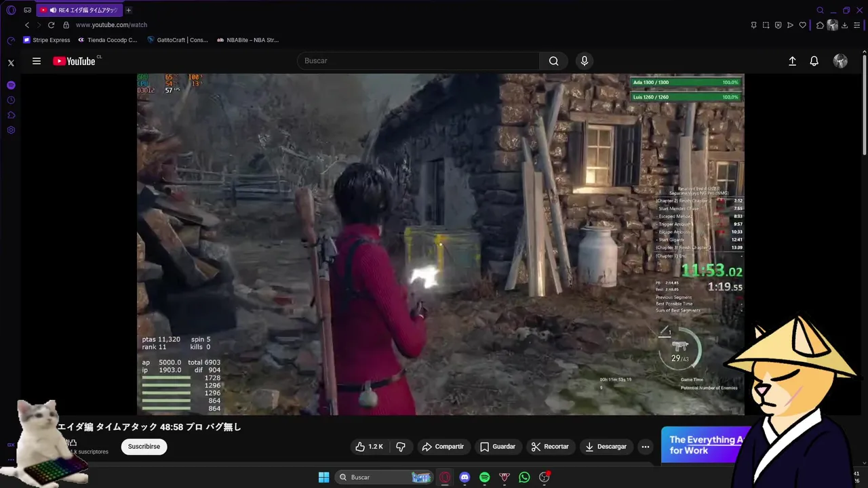Open the Opera GX main menu logo
This screenshot has width=868, height=488.
(11, 10)
